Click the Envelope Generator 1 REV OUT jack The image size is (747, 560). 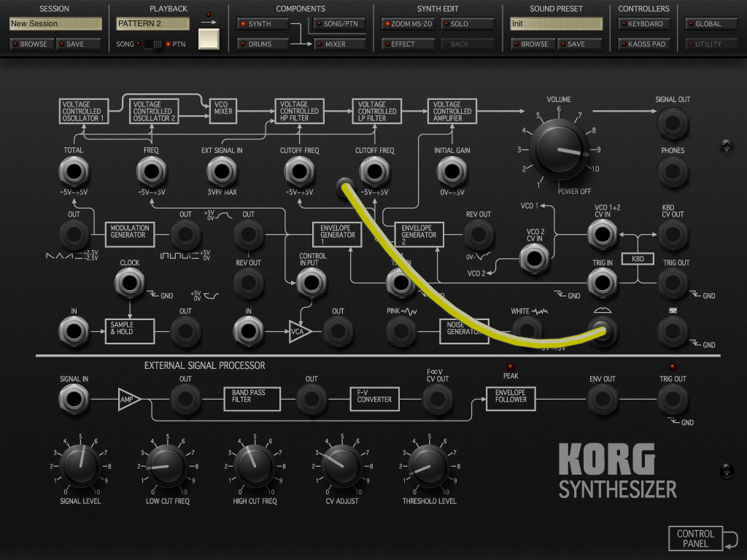248,283
